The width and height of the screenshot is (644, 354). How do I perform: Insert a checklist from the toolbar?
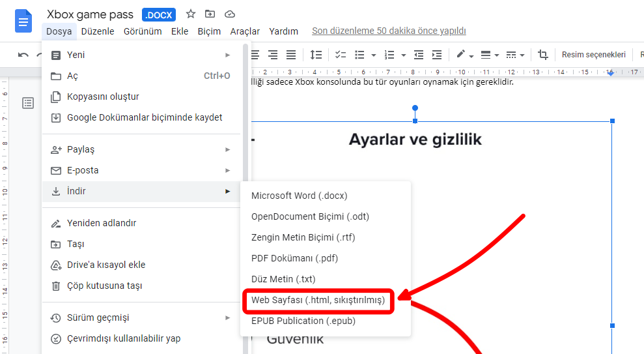pyautogui.click(x=341, y=55)
